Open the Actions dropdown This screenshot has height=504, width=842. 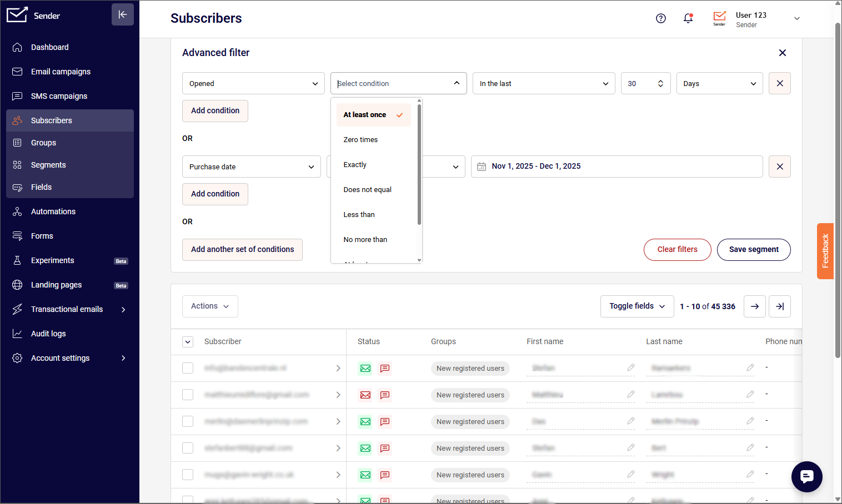click(210, 306)
